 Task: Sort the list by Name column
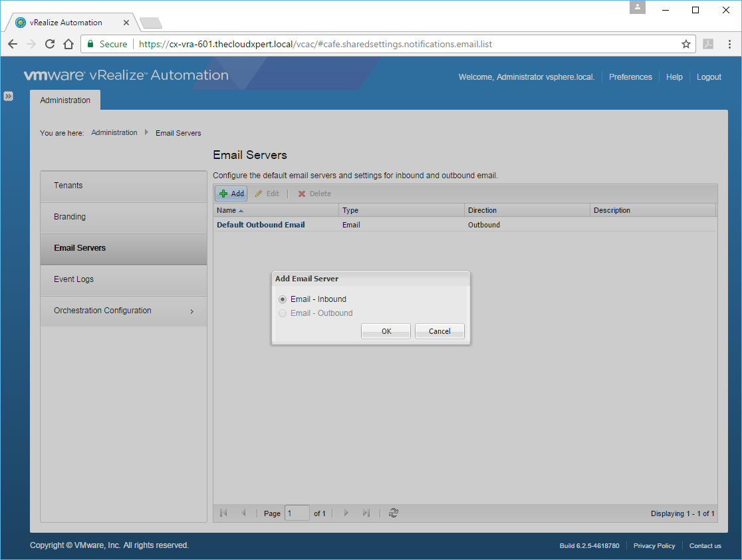point(227,210)
